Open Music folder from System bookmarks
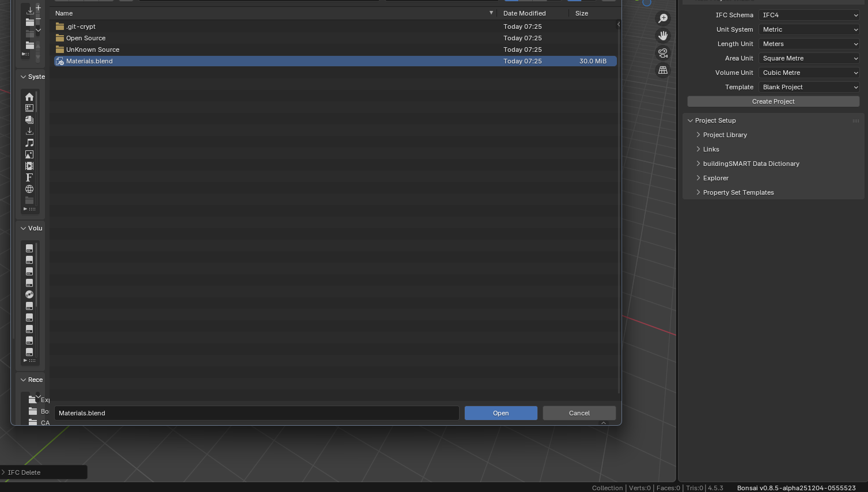Viewport: 868px width, 492px height. [x=29, y=143]
